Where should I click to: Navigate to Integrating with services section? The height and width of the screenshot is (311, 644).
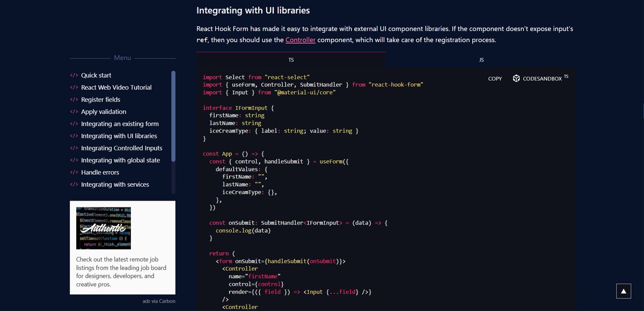(x=115, y=184)
